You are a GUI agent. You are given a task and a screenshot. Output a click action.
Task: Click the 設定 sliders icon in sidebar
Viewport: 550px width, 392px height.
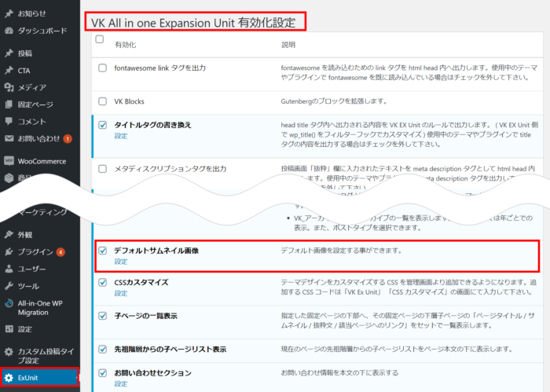9,329
